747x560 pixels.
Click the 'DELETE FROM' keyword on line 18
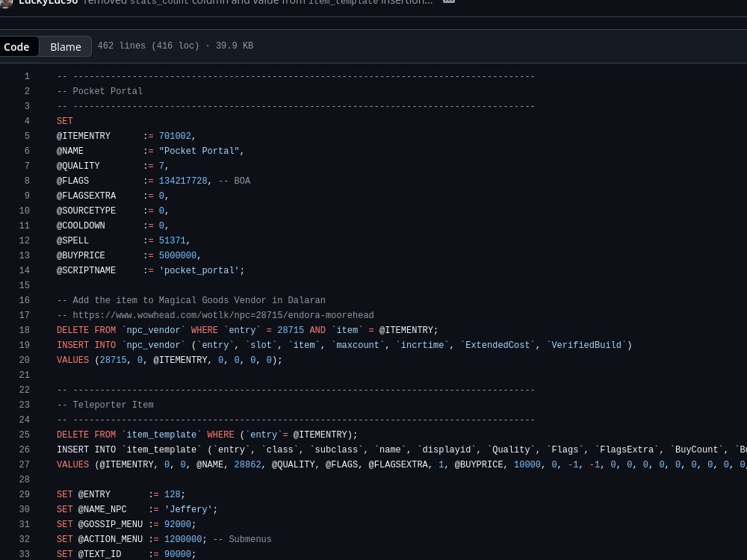click(86, 330)
